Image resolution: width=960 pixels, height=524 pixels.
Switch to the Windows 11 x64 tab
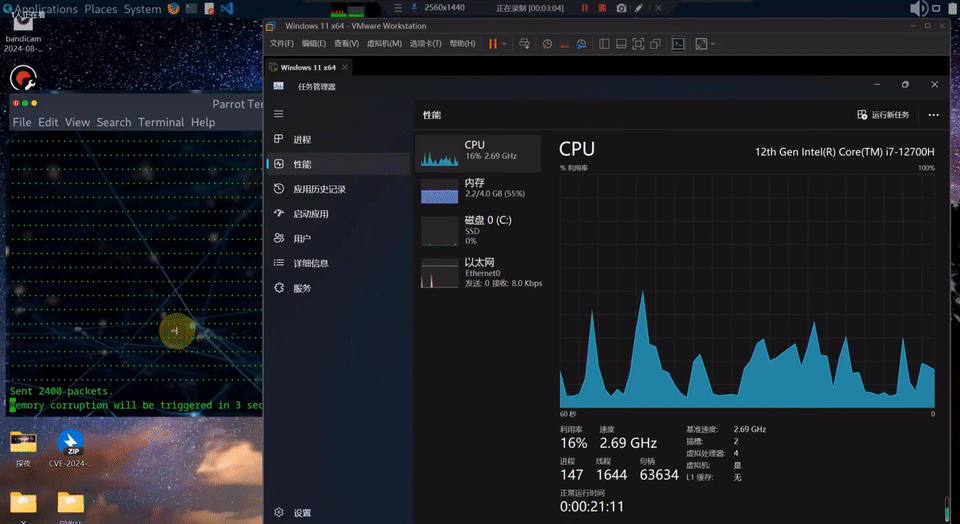coord(309,67)
